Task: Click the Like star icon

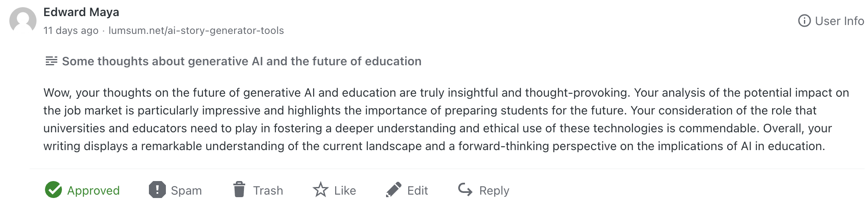Action: tap(320, 190)
